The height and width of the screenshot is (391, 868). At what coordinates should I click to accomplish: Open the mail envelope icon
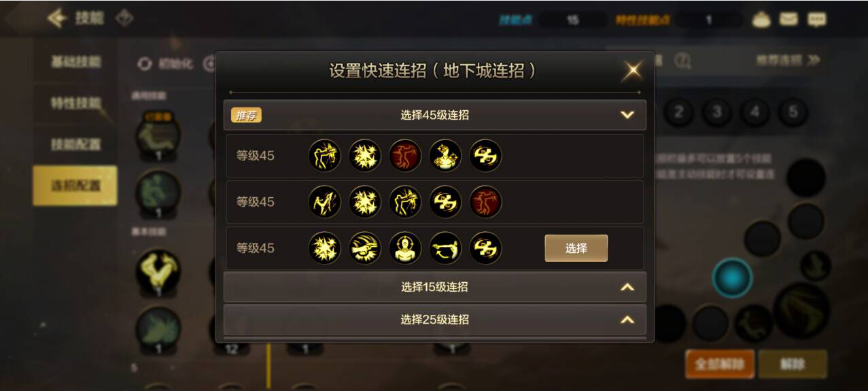788,19
